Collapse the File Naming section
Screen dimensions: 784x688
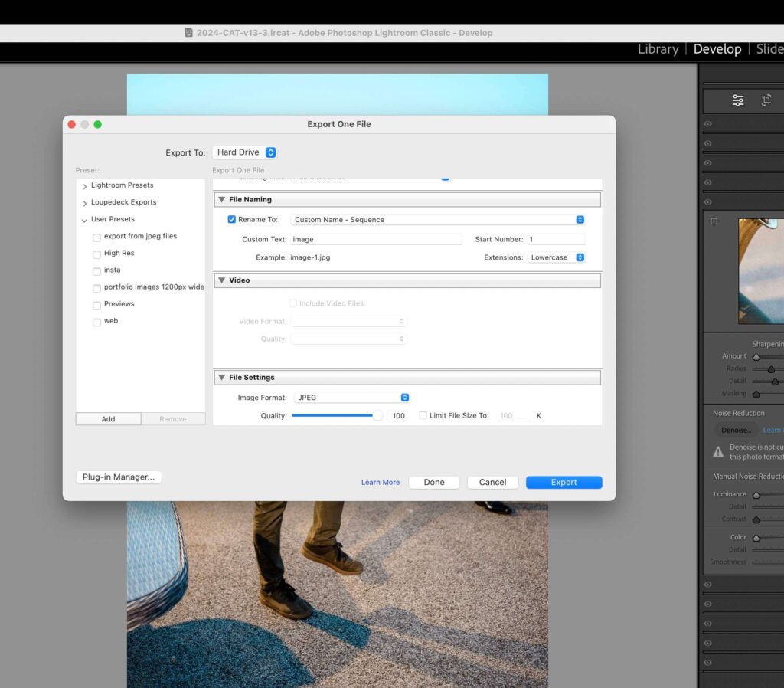pos(222,199)
